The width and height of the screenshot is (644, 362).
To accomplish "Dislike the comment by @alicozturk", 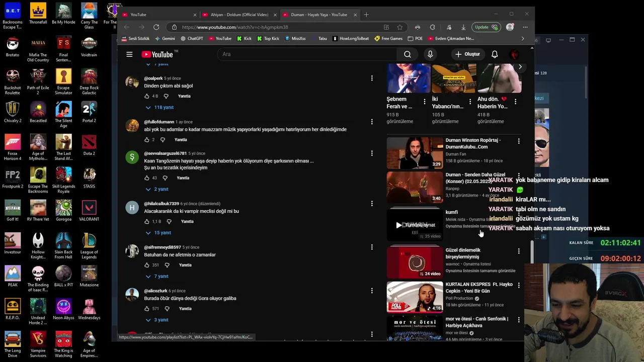I will click(x=168, y=309).
